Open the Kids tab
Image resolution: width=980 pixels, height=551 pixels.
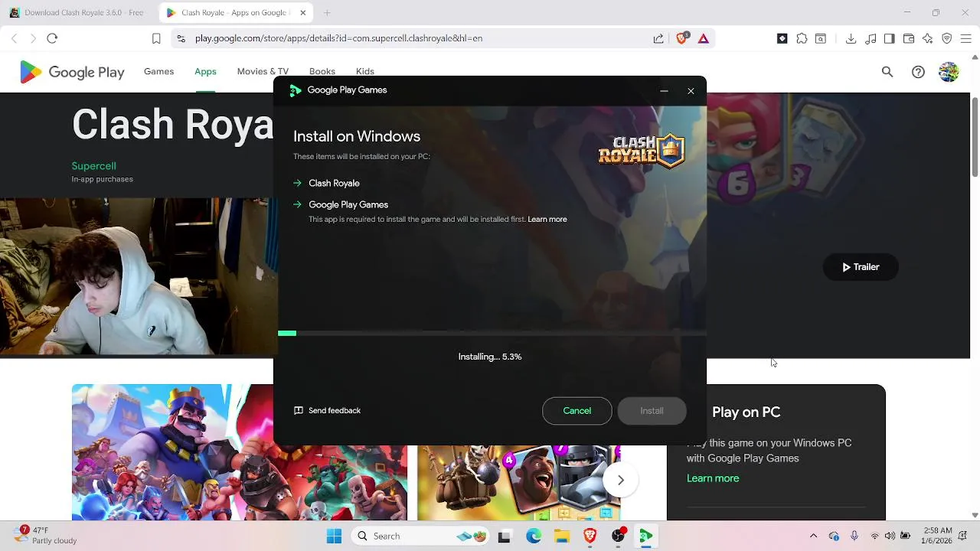pyautogui.click(x=365, y=71)
